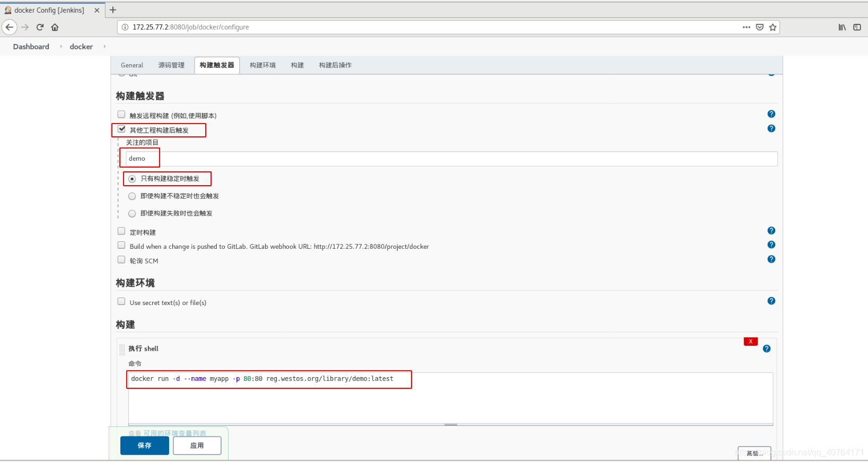Switch to the 源码管理 tab
This screenshot has height=462, width=868.
click(x=171, y=65)
